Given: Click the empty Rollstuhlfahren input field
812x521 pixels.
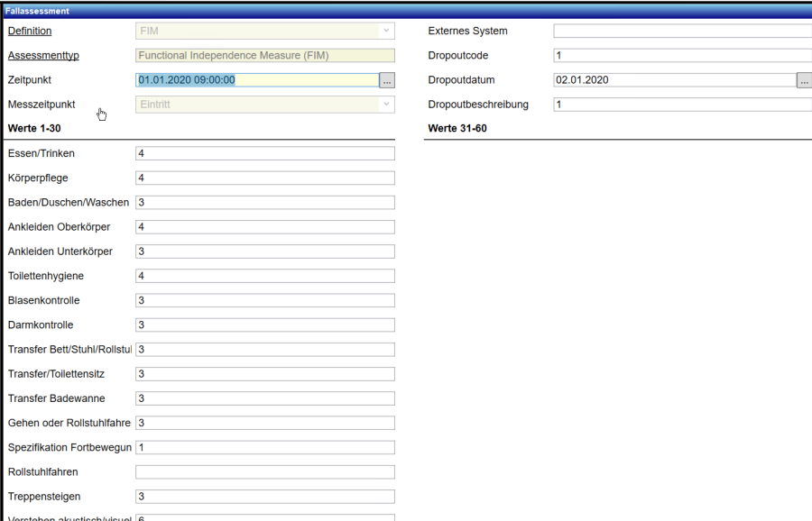Looking at the screenshot, I should point(265,471).
